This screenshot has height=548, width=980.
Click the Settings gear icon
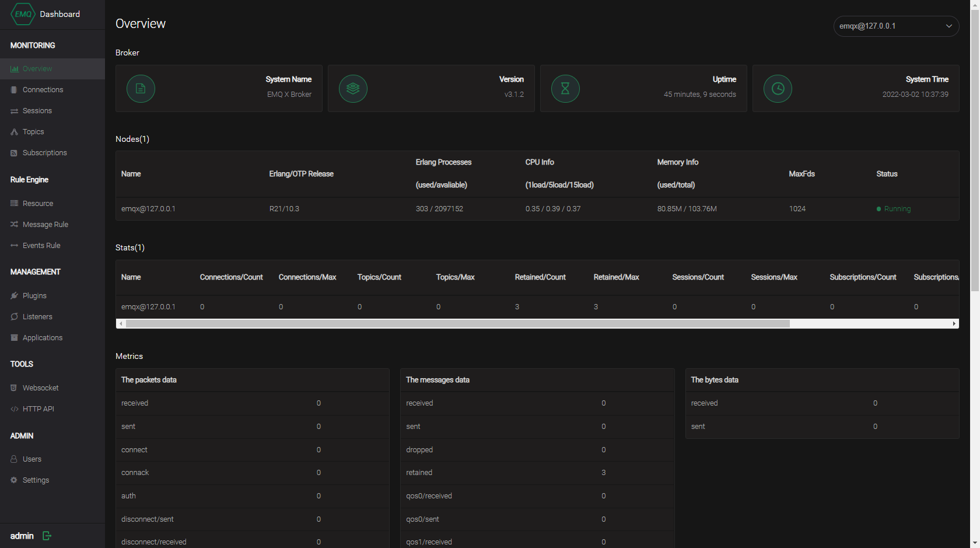click(x=13, y=480)
